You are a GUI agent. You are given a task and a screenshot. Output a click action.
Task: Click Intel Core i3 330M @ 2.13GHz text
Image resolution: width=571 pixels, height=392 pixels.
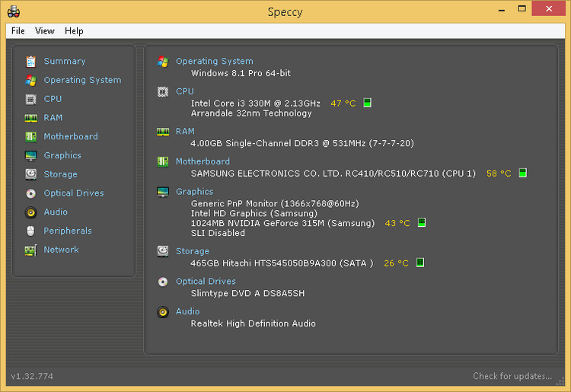(x=255, y=104)
